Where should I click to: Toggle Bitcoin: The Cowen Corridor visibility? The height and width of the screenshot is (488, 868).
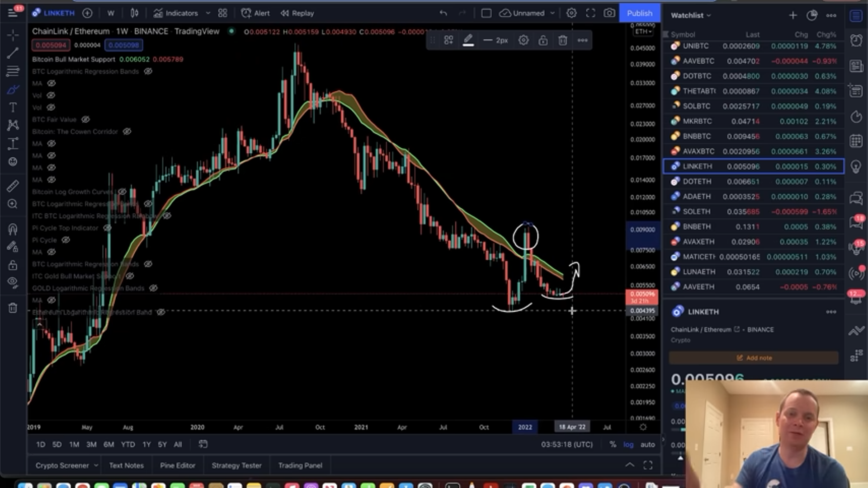click(127, 131)
